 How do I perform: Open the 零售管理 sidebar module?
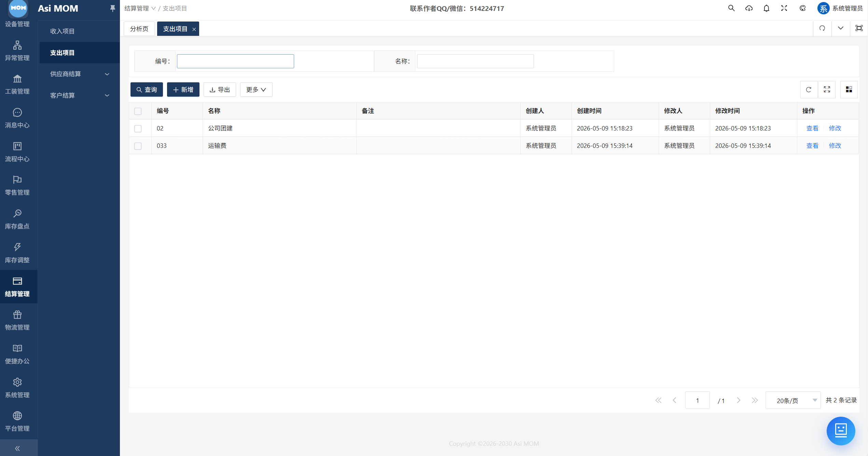[x=17, y=185]
